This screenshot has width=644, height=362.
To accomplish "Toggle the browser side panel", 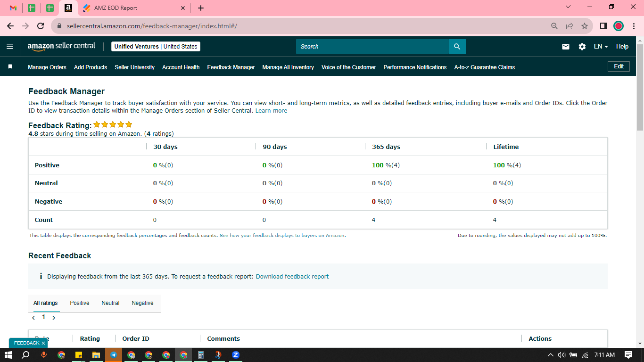I will point(603,26).
